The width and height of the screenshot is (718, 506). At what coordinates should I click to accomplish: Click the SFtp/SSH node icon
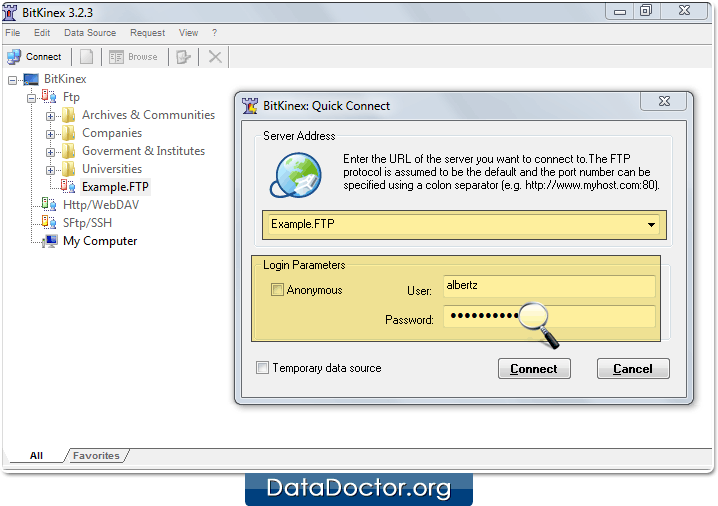coord(49,223)
